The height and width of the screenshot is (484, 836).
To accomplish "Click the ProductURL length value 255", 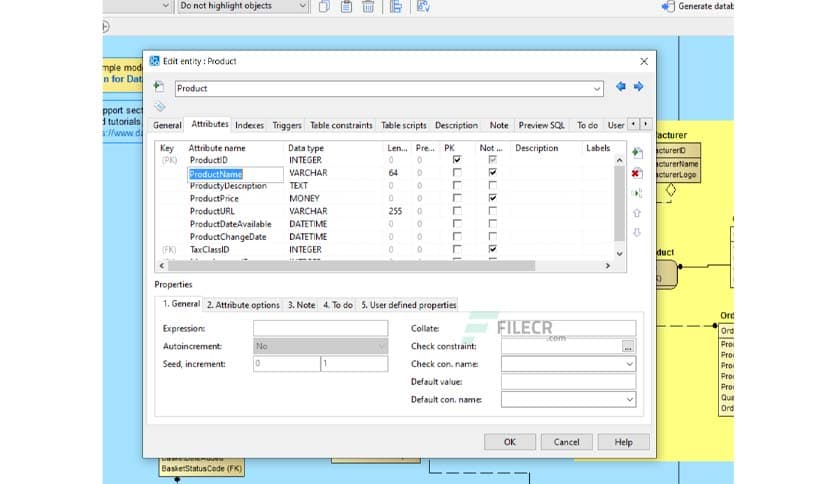I will tap(395, 211).
